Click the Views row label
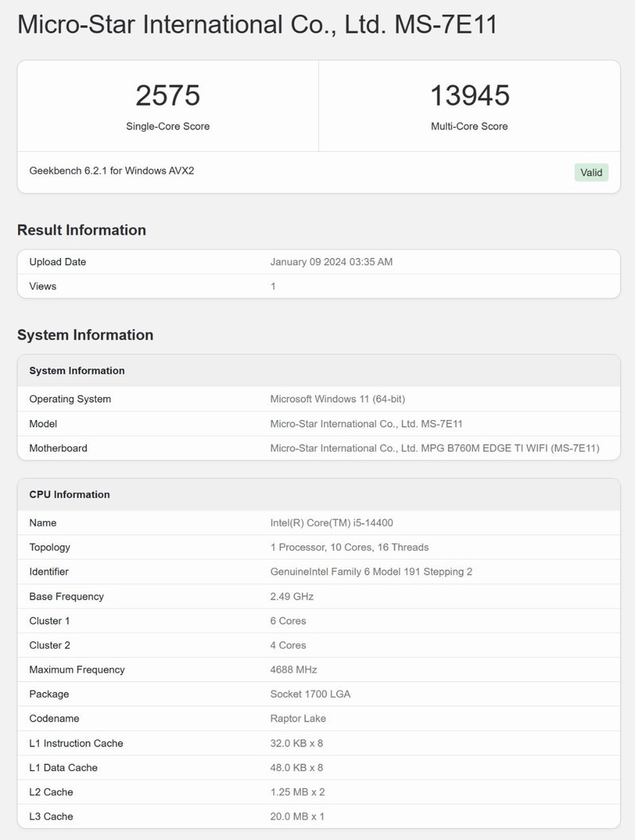The width and height of the screenshot is (635, 840). pos(43,286)
